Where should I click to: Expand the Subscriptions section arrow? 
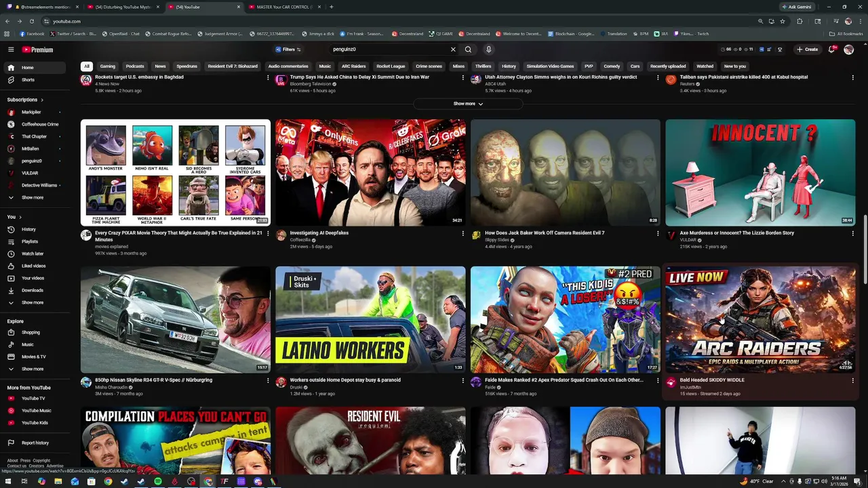pyautogui.click(x=42, y=100)
